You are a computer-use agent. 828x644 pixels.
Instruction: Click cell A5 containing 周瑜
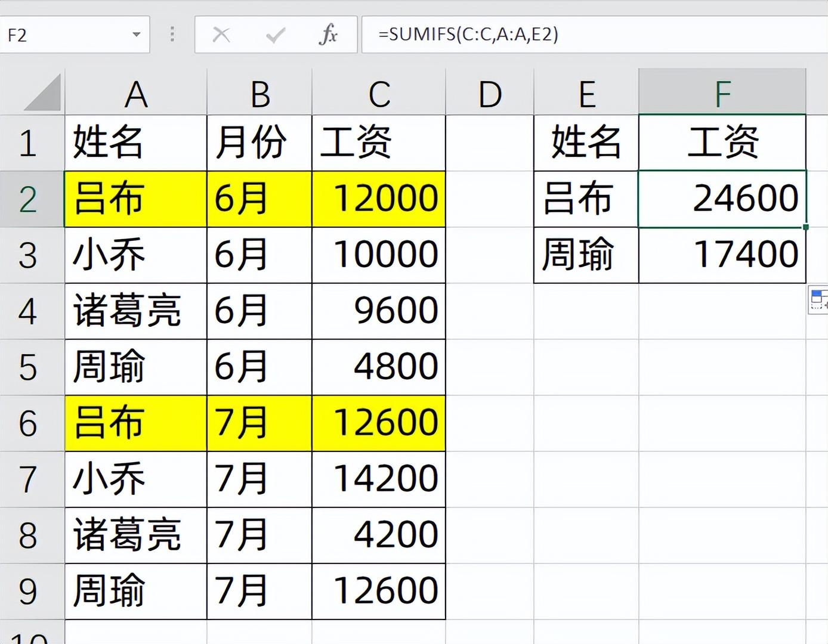click(x=136, y=367)
